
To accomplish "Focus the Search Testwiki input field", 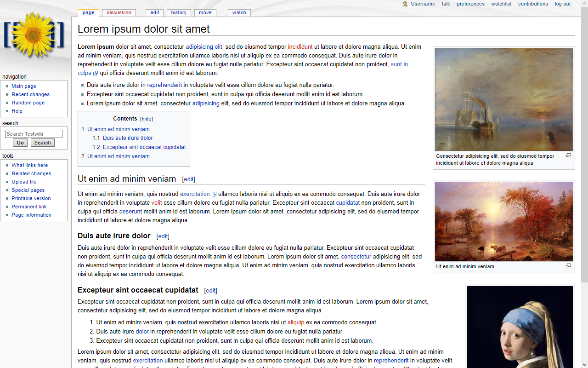I will 34,134.
